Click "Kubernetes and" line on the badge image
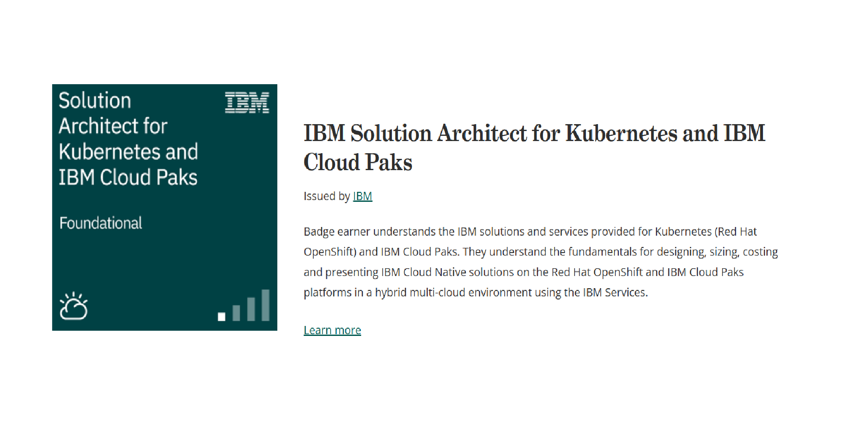The height and width of the screenshot is (434, 868). click(128, 152)
